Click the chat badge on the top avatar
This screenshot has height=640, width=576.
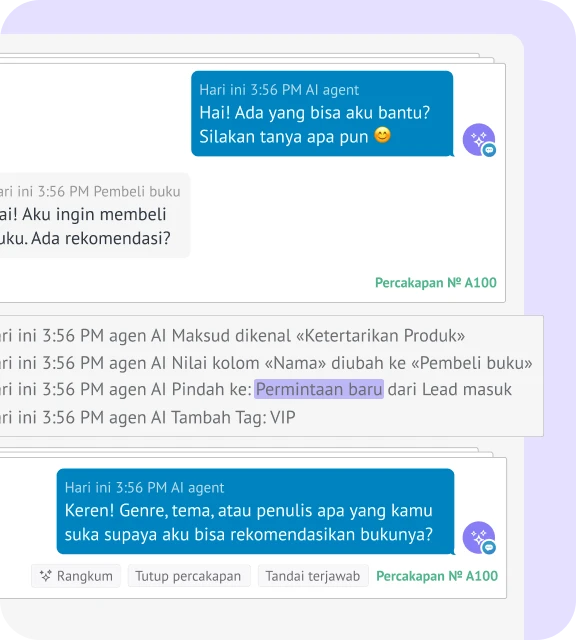point(489,150)
